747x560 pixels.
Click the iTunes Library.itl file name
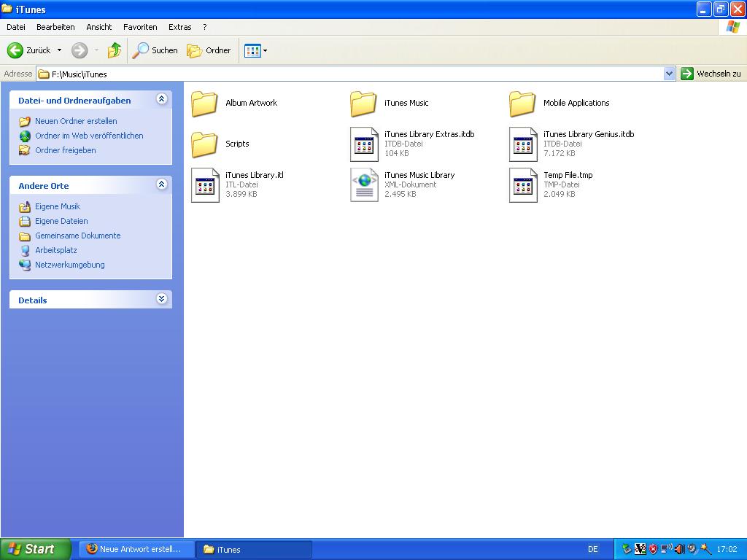[x=255, y=175]
